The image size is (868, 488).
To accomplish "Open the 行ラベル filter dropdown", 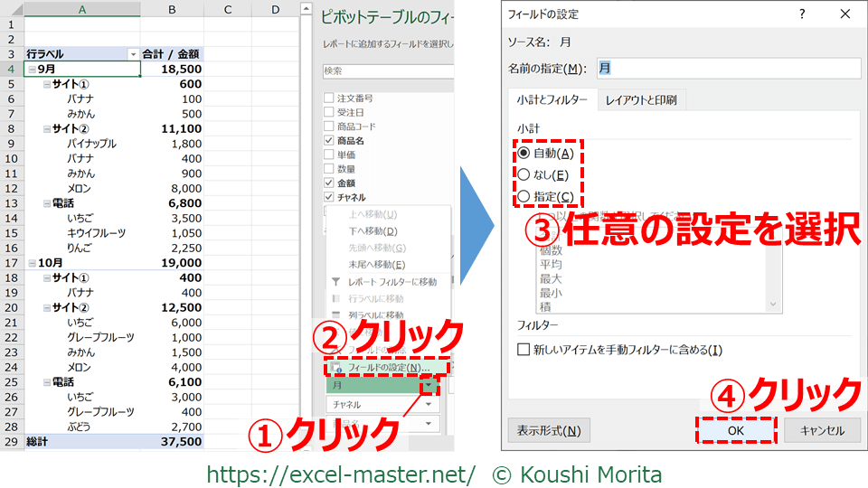I will pyautogui.click(x=133, y=54).
